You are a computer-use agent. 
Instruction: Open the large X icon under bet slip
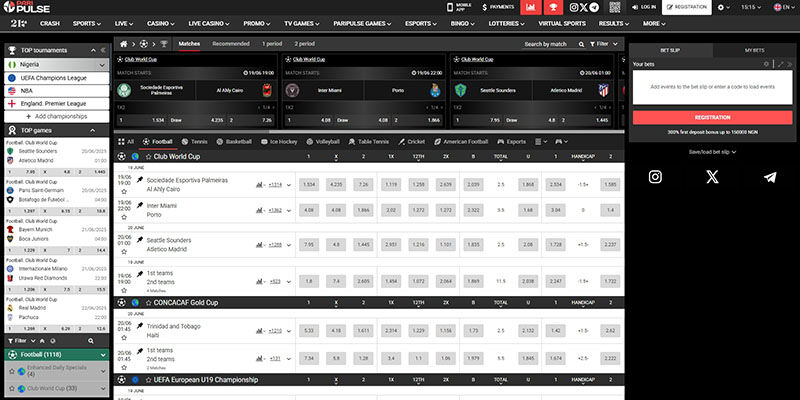coord(712,177)
